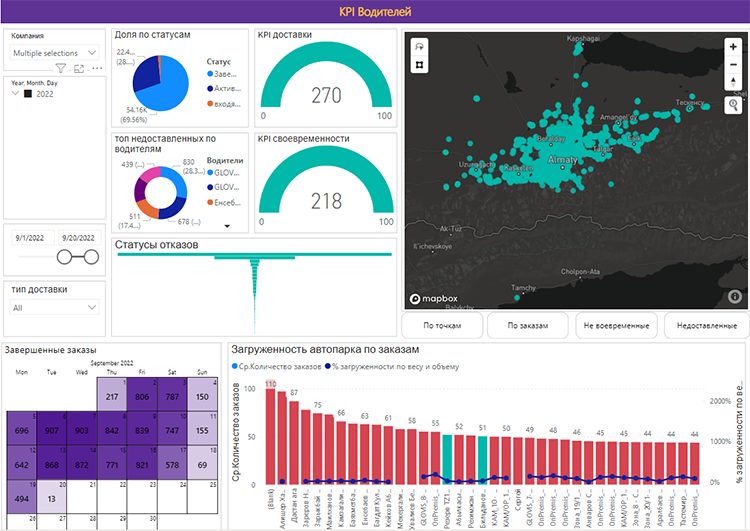Open the тип доставки dropdown
Viewport: 750px width, 531px height.
pyautogui.click(x=54, y=308)
